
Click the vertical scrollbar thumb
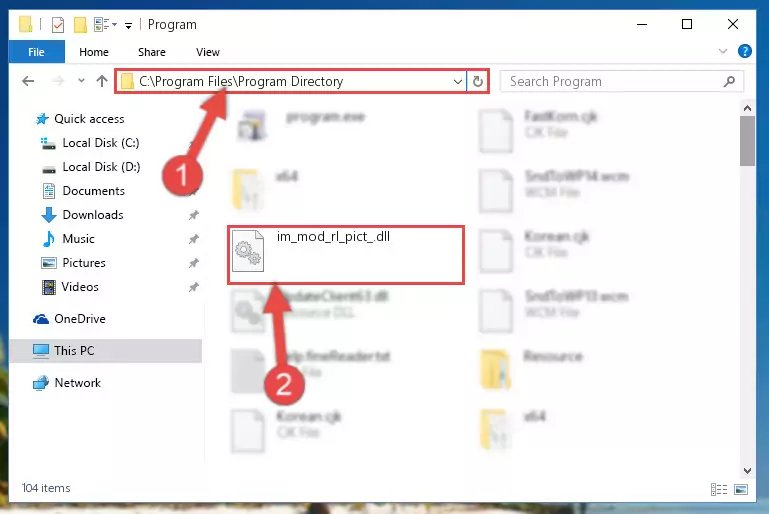(x=747, y=141)
